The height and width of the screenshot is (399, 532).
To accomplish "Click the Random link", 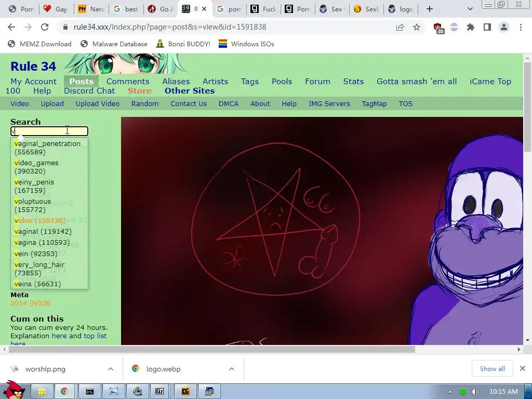I will [145, 103].
